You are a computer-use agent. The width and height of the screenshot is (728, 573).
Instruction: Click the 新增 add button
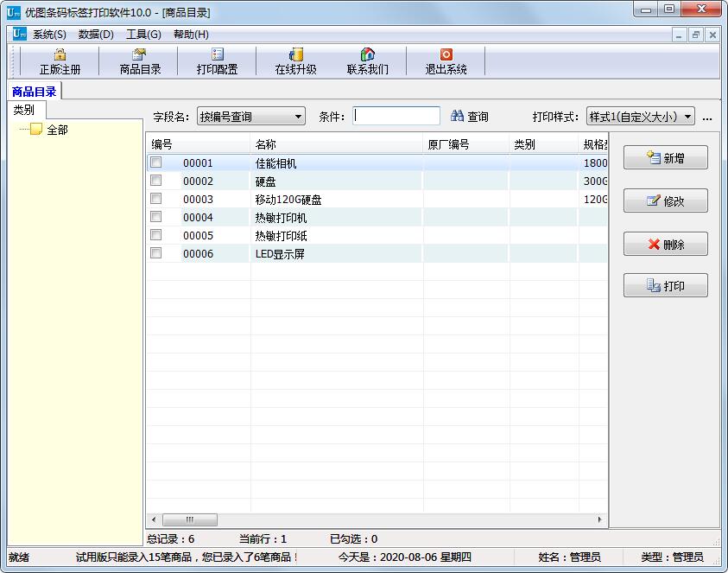665,157
